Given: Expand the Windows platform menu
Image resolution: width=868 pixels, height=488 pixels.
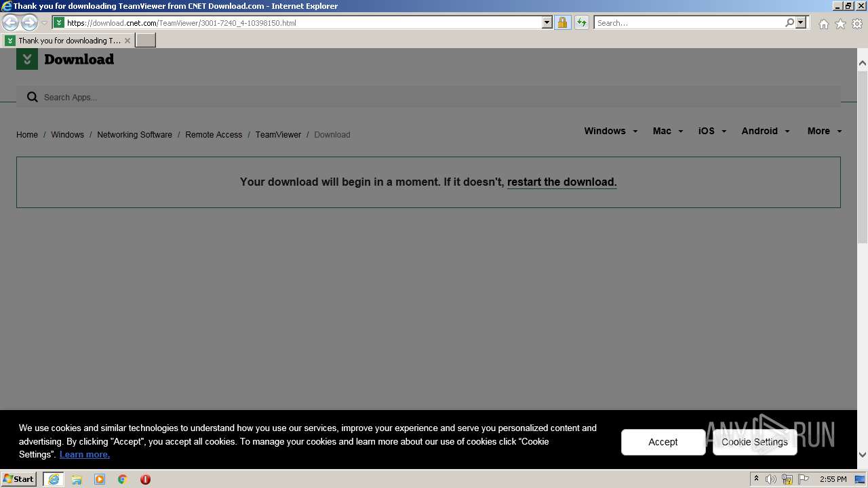Looking at the screenshot, I should [611, 131].
